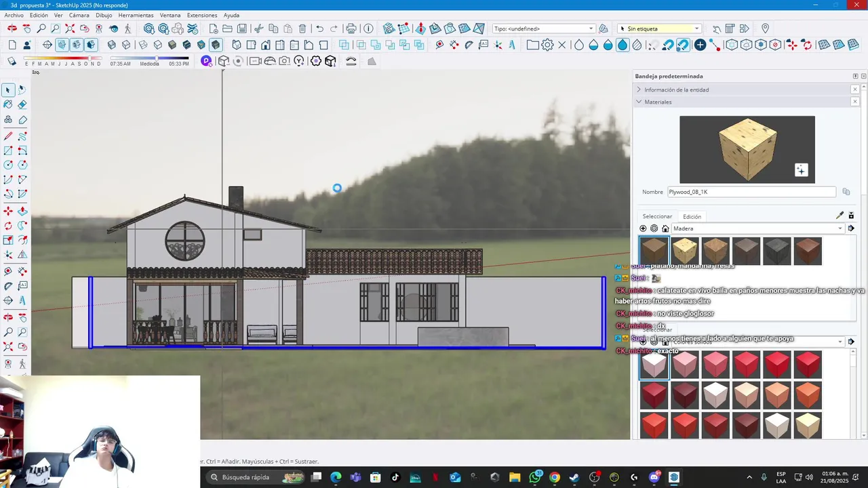Screen dimensions: 868x488
Task: Open Google Chrome from the taskbar
Action: point(555,477)
